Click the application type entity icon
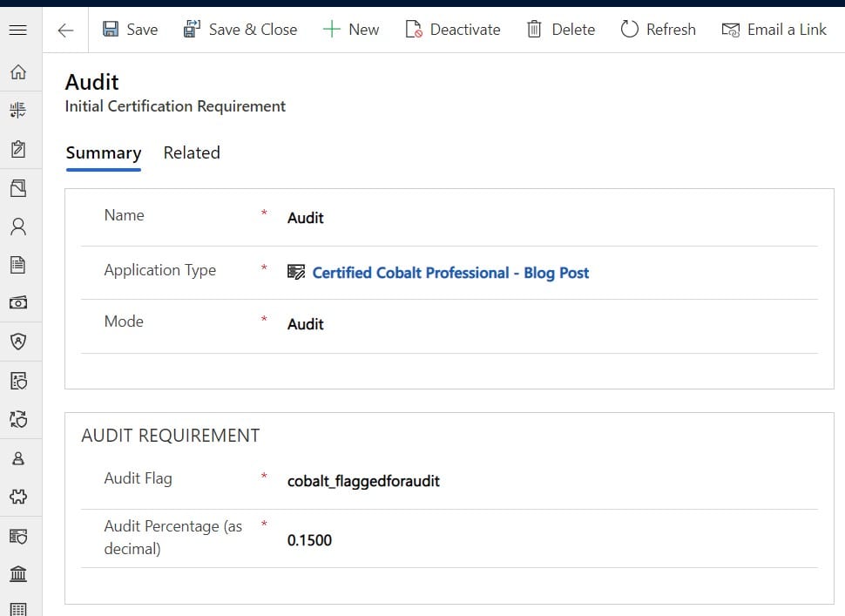 click(x=296, y=272)
